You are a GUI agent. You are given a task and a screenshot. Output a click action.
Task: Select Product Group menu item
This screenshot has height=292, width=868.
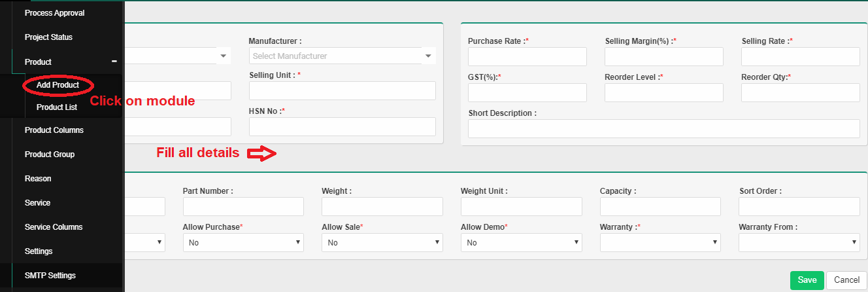50,155
